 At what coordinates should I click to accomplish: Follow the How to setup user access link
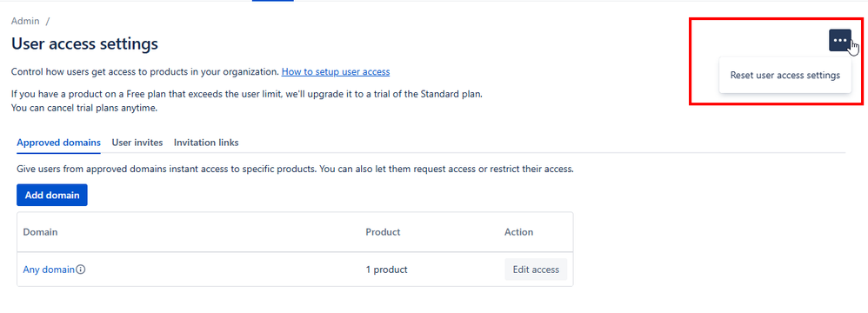[x=336, y=72]
